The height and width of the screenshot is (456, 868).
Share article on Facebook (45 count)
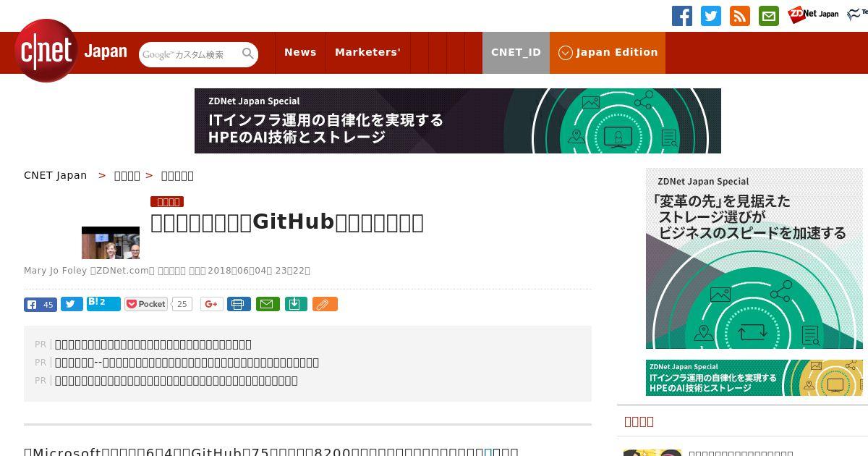[x=41, y=304]
